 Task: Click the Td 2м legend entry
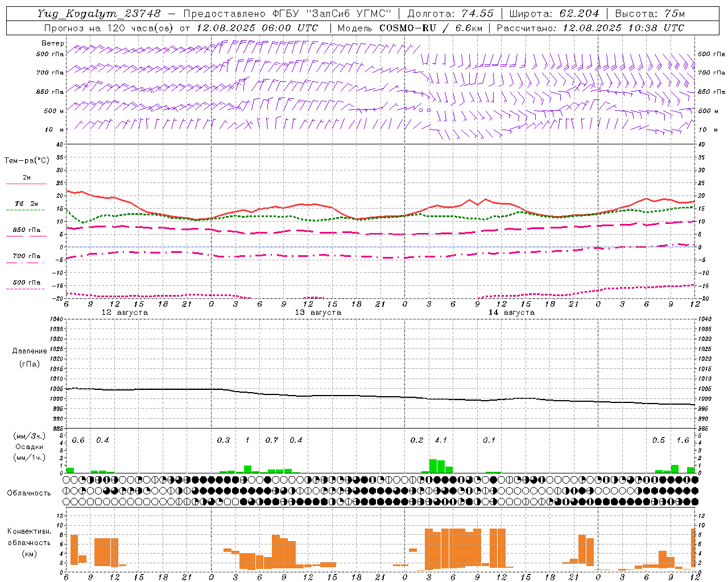tap(26, 203)
